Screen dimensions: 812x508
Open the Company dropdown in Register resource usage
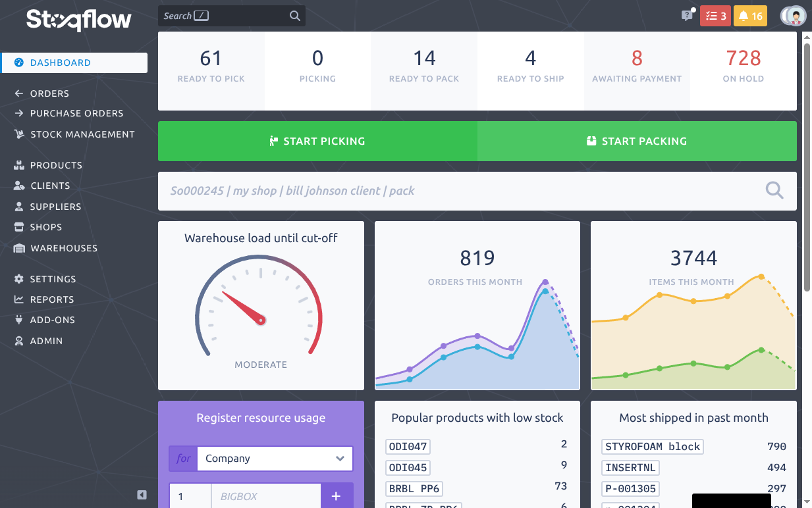[x=274, y=459]
